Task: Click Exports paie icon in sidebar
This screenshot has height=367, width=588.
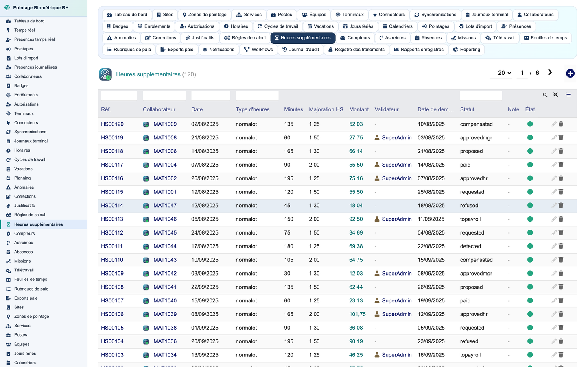Action: pos(8,298)
